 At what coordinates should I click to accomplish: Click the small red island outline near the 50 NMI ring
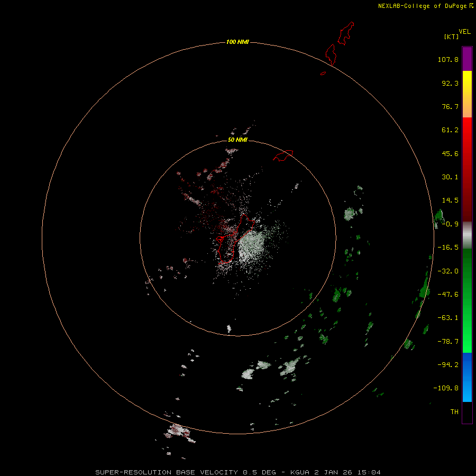[283, 155]
